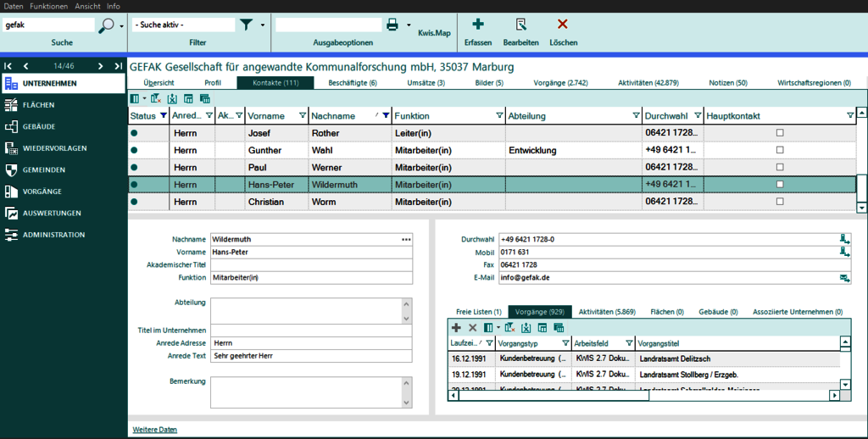Screen dimensions: 868x439
Task: Switch to the Freie Listen (1) tab
Action: (x=478, y=312)
